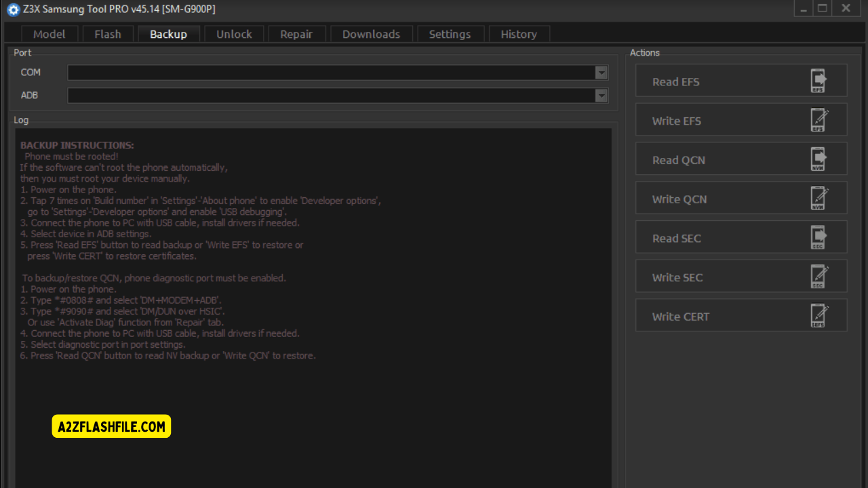868x488 pixels.
Task: Select the Settings tab
Action: coord(450,34)
